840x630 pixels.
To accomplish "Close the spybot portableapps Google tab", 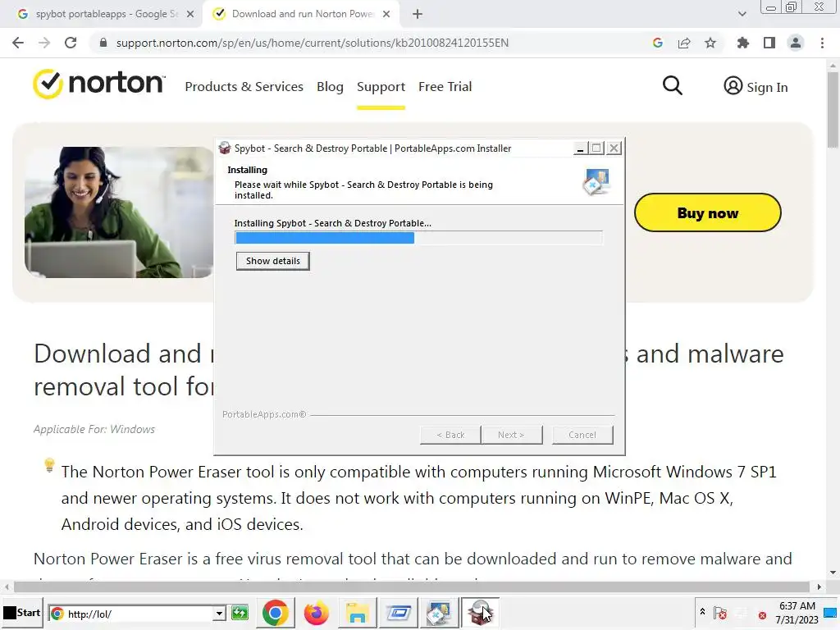I will point(190,14).
